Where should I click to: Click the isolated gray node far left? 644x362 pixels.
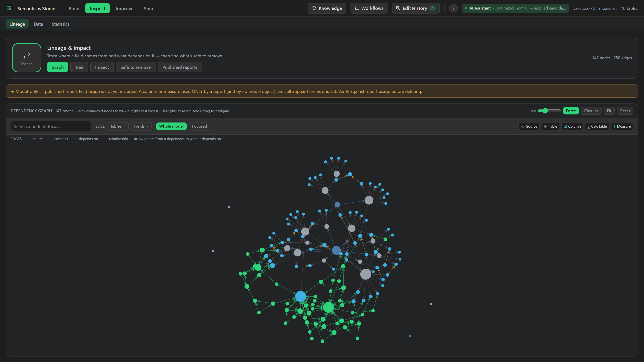[213, 251]
